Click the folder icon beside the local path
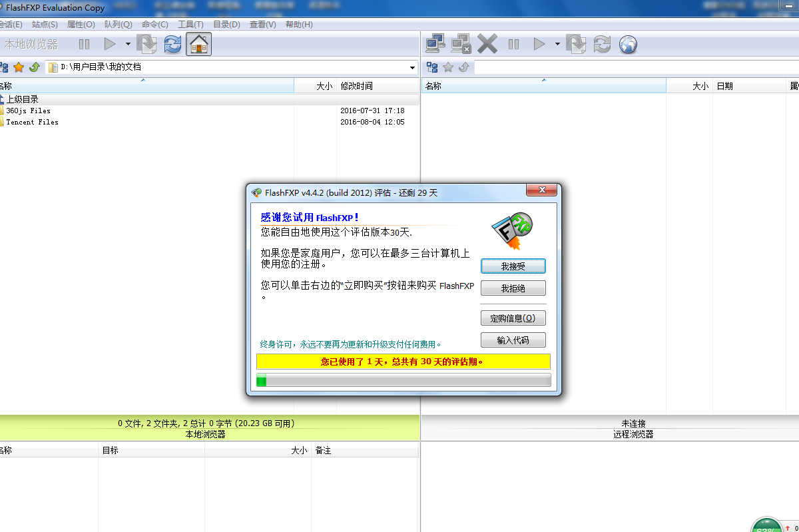This screenshot has width=799, height=532. (x=53, y=67)
